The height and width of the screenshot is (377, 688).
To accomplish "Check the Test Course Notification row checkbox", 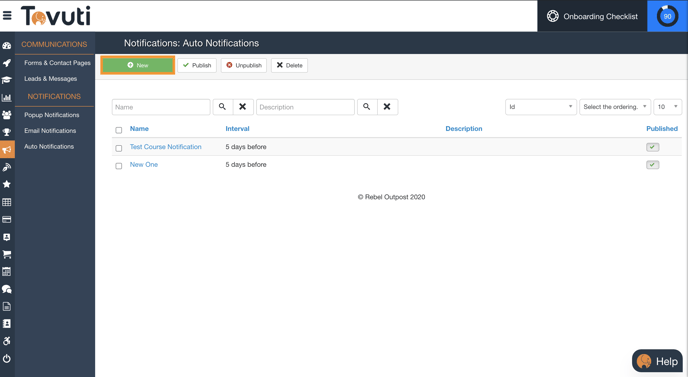I will pyautogui.click(x=118, y=148).
